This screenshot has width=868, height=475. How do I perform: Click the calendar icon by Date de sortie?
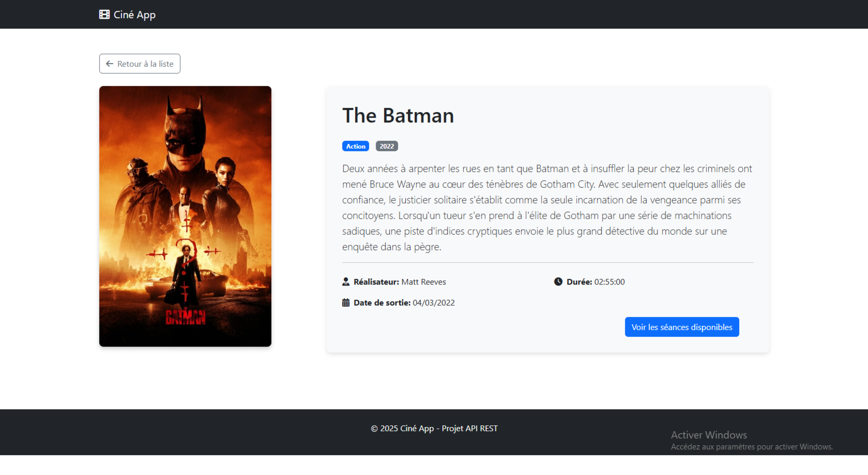tap(346, 302)
